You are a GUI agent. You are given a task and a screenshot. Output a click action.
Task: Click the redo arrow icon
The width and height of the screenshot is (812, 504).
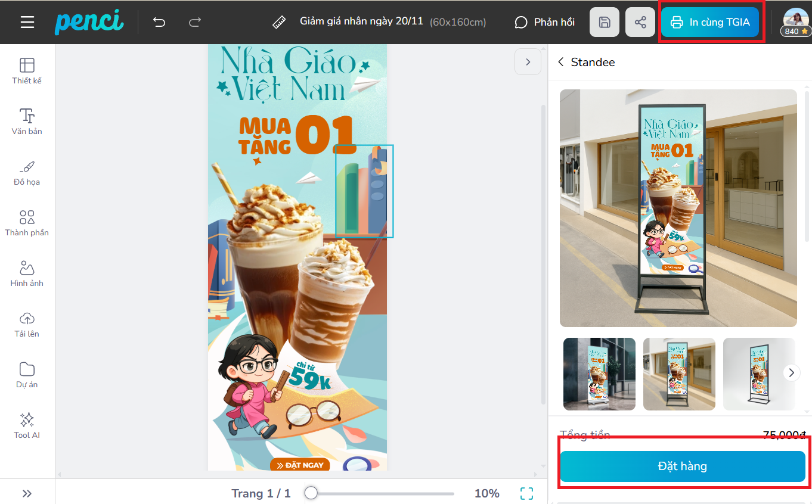click(x=195, y=23)
